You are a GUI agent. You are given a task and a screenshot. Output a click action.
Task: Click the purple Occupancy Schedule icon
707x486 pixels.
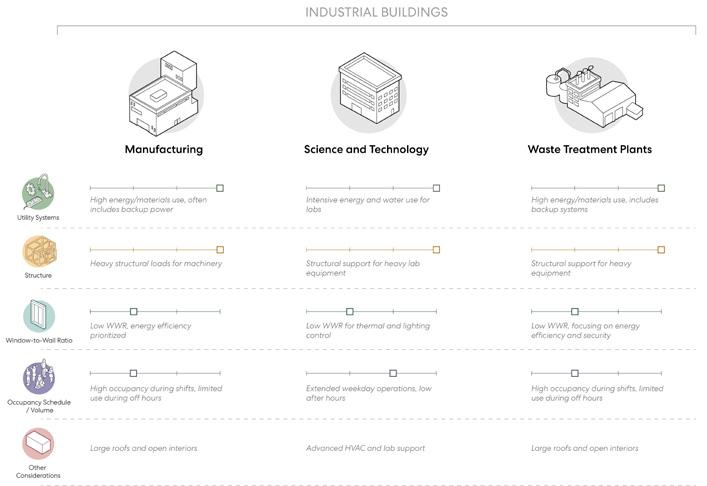tap(39, 377)
